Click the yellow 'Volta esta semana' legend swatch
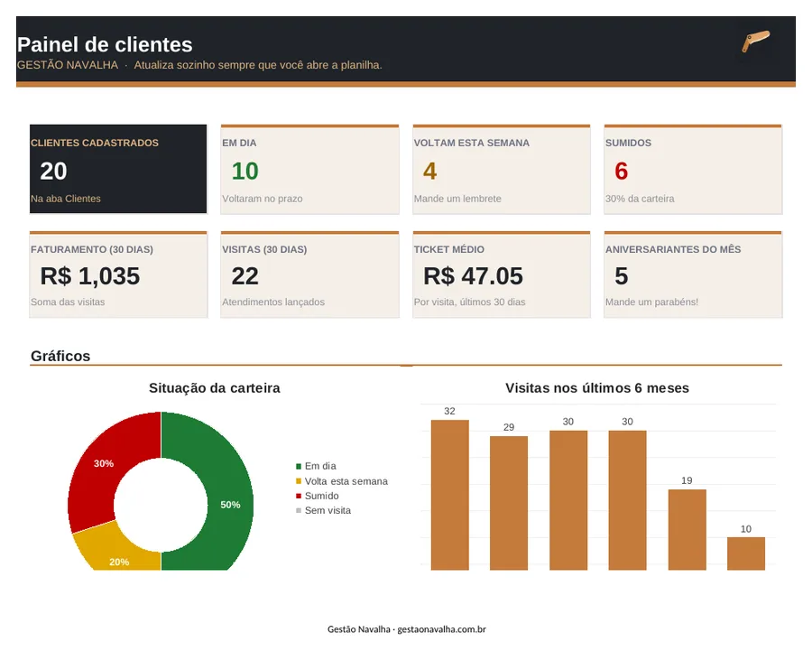Viewport: 812px width, 651px height. [x=299, y=481]
